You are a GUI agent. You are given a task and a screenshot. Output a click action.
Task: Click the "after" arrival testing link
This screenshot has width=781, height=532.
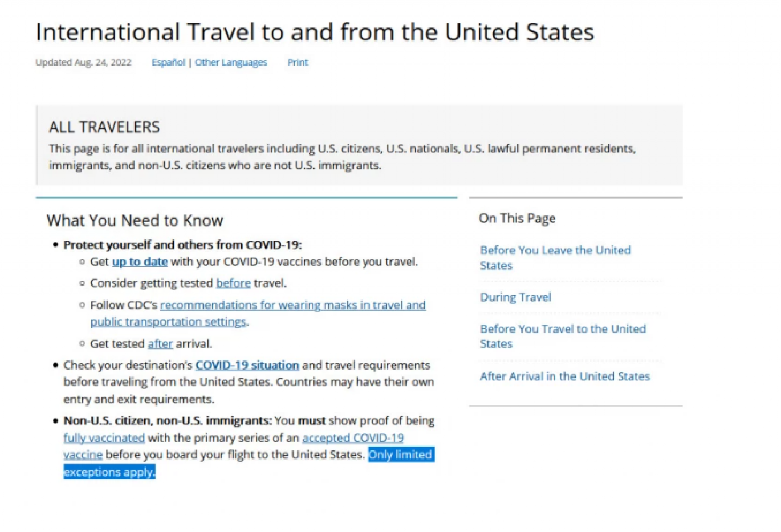[x=160, y=344]
